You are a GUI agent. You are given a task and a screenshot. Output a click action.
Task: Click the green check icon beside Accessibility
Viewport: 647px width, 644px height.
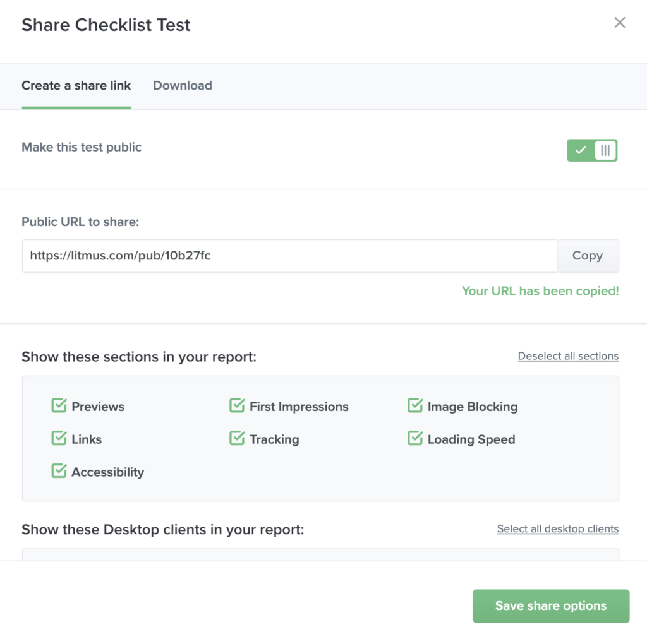(59, 471)
